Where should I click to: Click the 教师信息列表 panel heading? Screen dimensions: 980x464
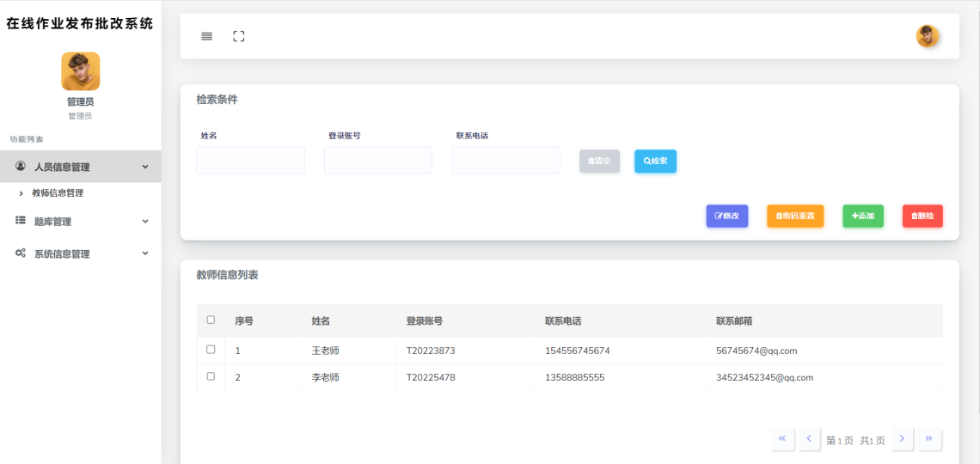click(x=227, y=276)
